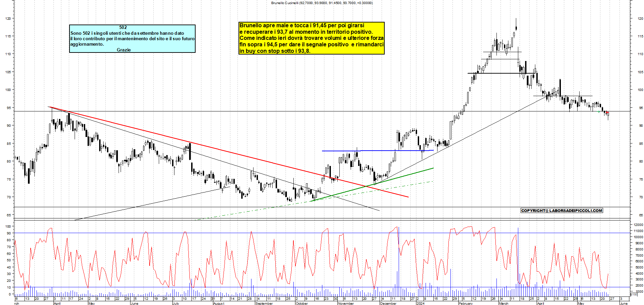
Task: Click the 'September' label on time axis
Action: click(x=264, y=303)
